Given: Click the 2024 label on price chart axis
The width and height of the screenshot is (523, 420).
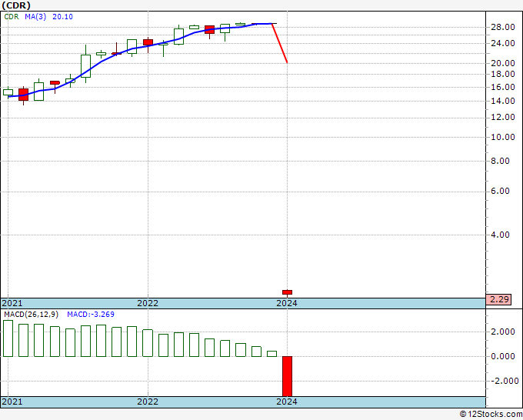Looking at the screenshot, I should tap(287, 303).
